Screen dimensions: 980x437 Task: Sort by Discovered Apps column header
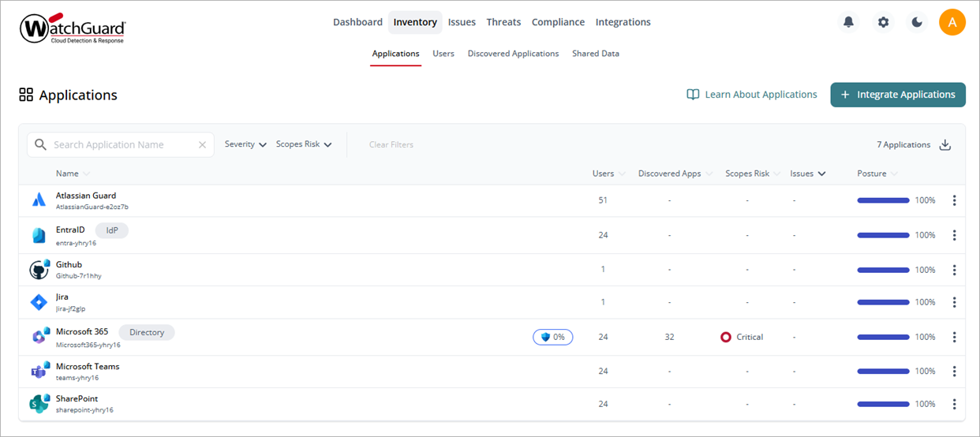675,174
